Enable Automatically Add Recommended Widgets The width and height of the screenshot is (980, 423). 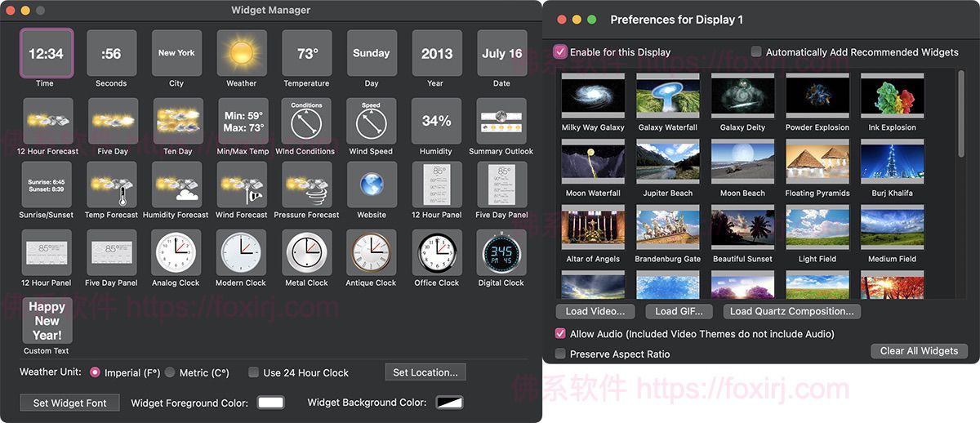pyautogui.click(x=756, y=51)
